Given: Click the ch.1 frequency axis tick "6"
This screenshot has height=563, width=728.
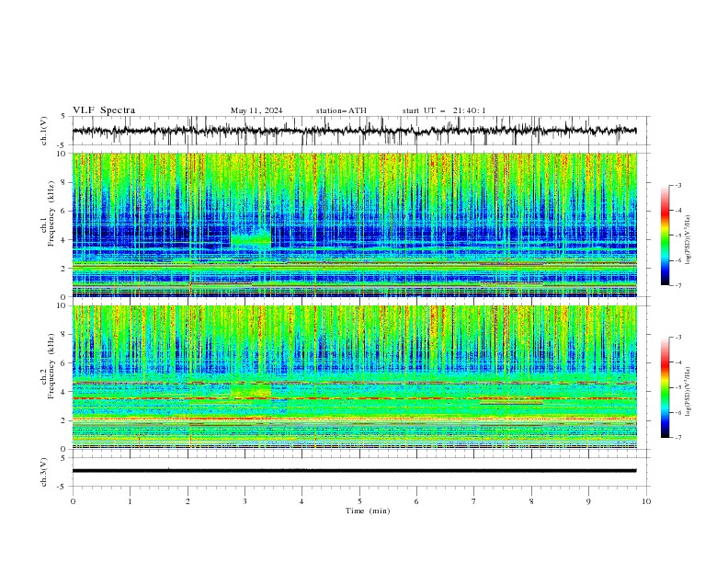Looking at the screenshot, I should [63, 211].
